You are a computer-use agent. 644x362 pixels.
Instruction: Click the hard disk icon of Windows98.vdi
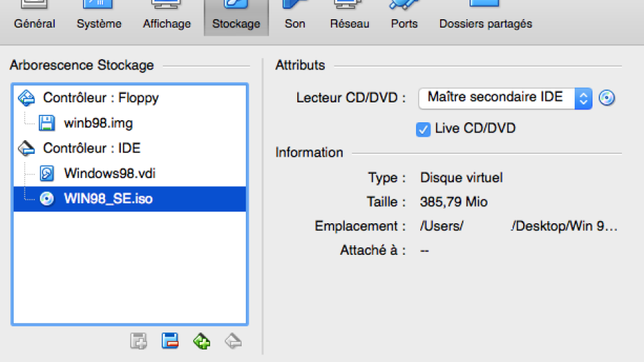47,173
